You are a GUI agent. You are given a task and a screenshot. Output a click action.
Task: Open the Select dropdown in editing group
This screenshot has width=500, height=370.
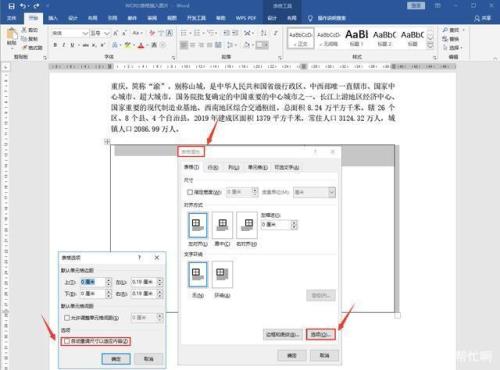pyautogui.click(x=453, y=48)
